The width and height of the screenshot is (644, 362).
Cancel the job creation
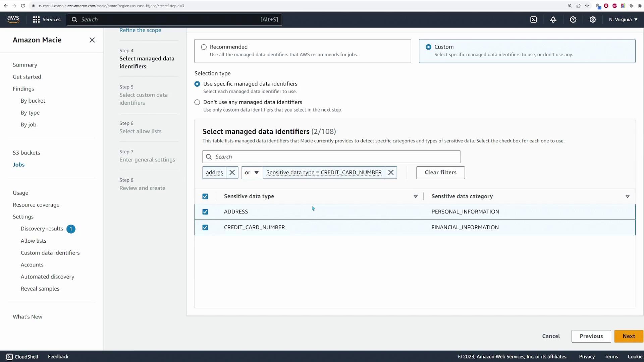[x=551, y=336]
